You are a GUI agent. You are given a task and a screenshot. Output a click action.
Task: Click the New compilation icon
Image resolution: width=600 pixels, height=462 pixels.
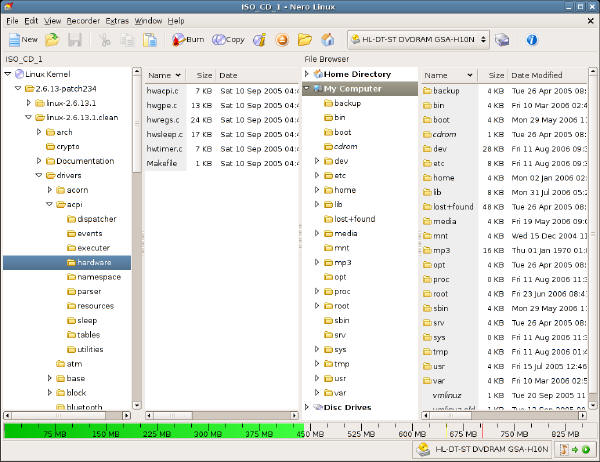click(23, 40)
